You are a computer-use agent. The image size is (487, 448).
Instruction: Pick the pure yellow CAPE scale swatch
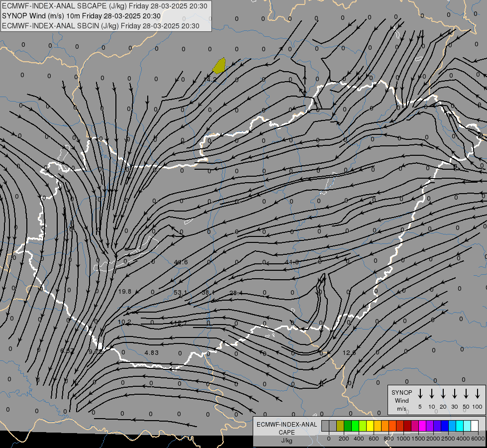370,426
